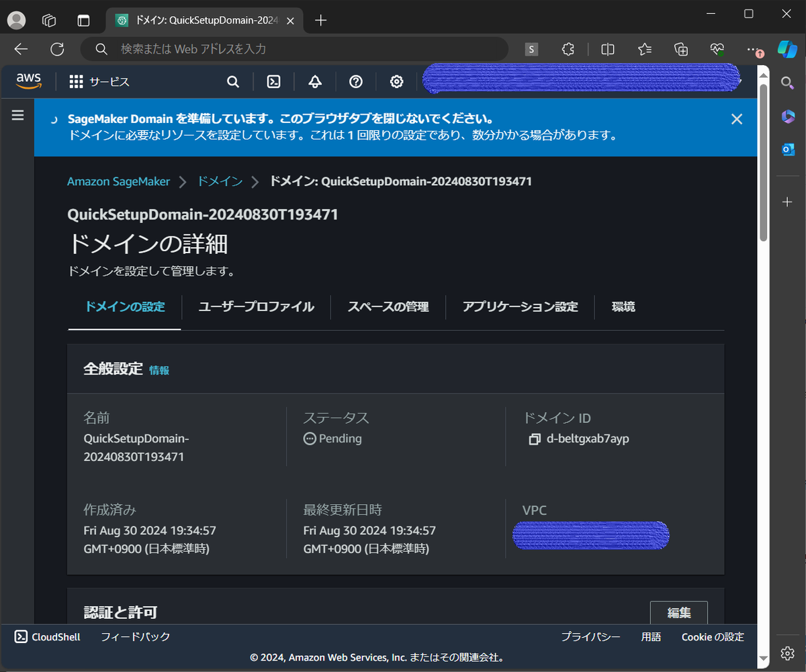Open the 環境 tab
Viewport: 806px width, 672px height.
tap(623, 307)
